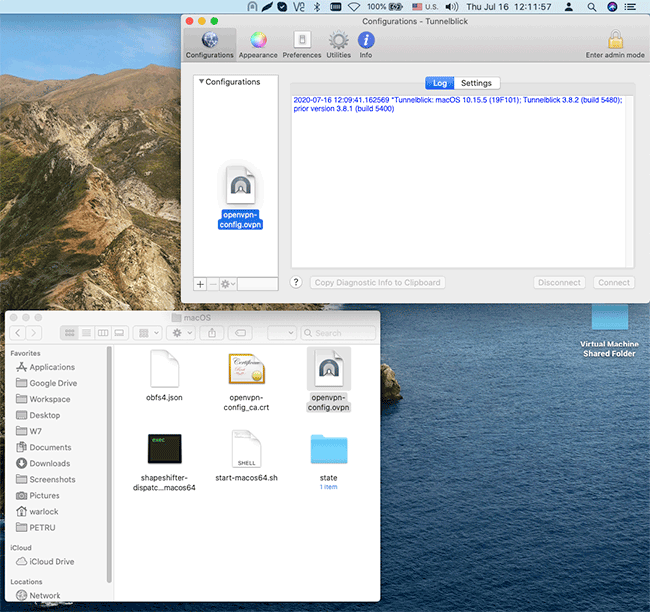This screenshot has height=612, width=650.
Task: Select the state folder
Action: point(329,461)
